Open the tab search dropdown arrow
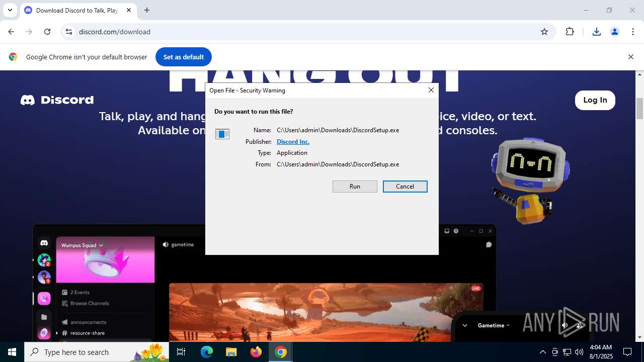 click(x=10, y=10)
